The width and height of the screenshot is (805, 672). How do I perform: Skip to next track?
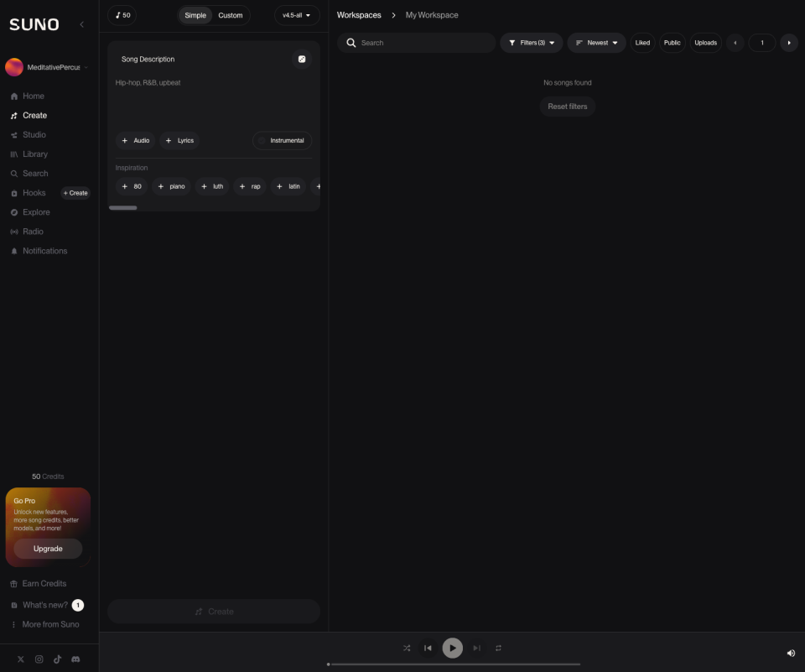(x=477, y=648)
